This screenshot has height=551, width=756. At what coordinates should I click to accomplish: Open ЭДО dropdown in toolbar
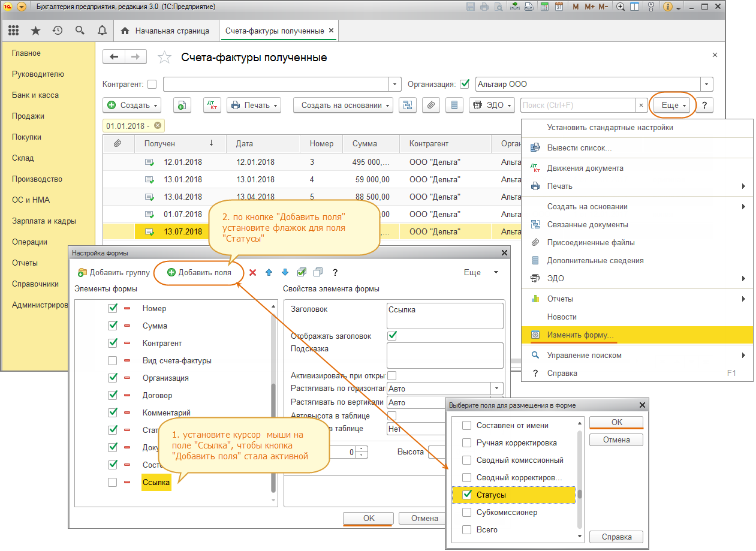(x=492, y=105)
